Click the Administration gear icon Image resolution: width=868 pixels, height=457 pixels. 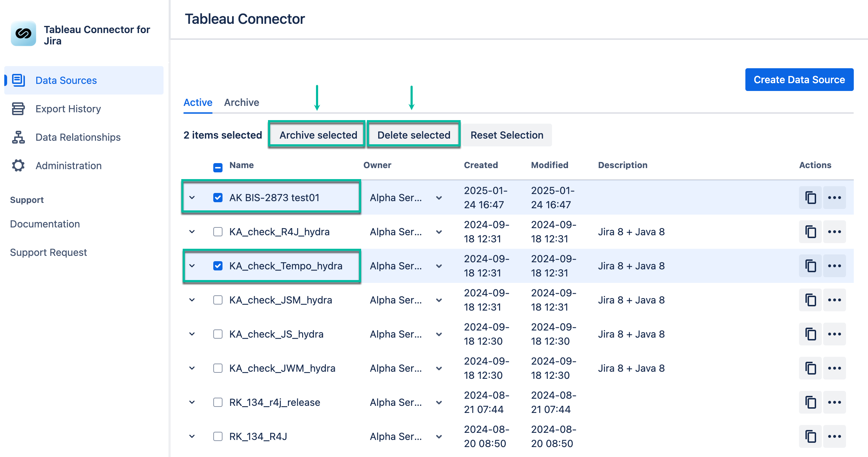pyautogui.click(x=18, y=166)
